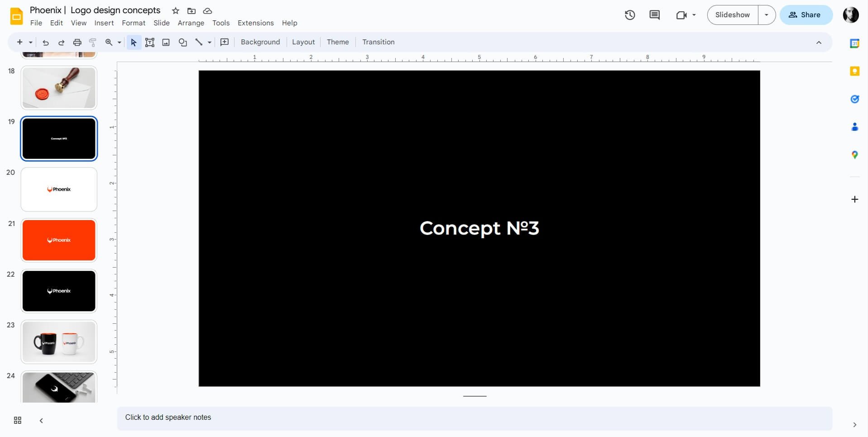Open version history clock icon
The width and height of the screenshot is (868, 437).
click(630, 15)
